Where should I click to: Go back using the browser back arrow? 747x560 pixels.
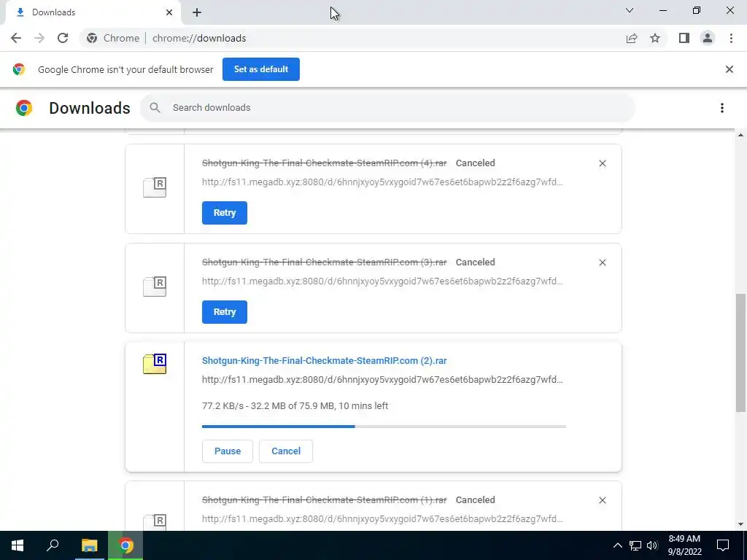coord(16,38)
